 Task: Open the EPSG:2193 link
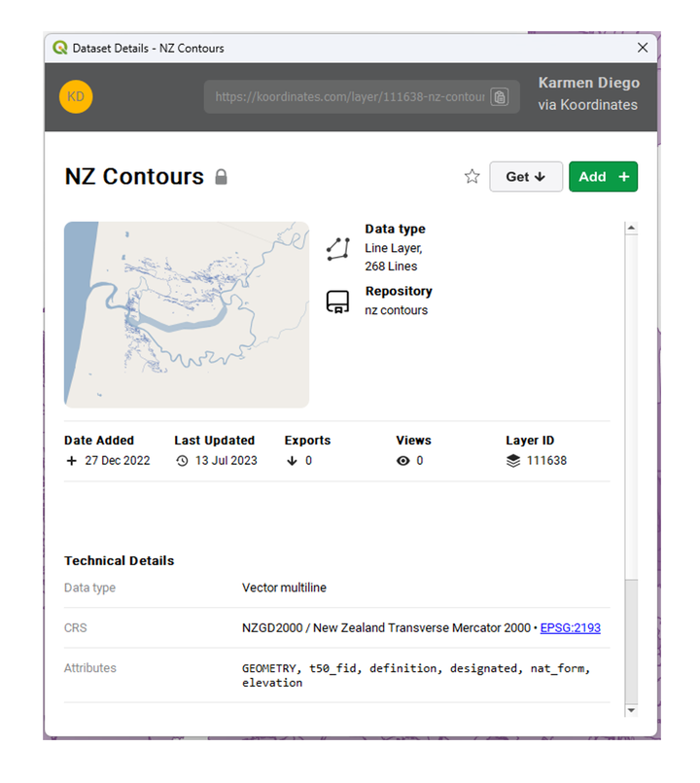(x=570, y=627)
